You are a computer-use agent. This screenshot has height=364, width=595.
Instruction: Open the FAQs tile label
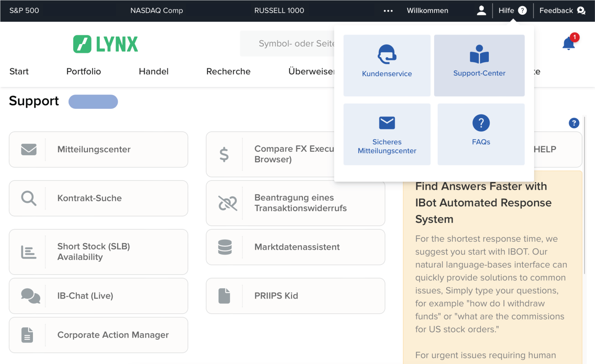click(481, 142)
